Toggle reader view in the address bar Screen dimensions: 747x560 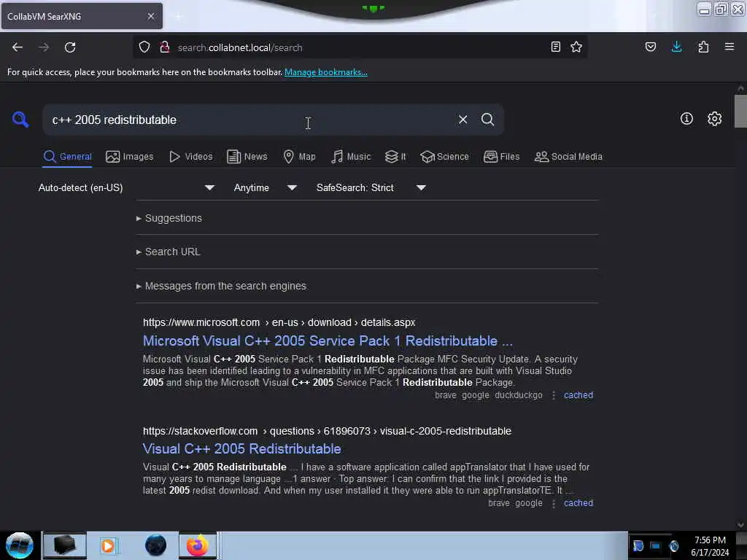coord(555,47)
